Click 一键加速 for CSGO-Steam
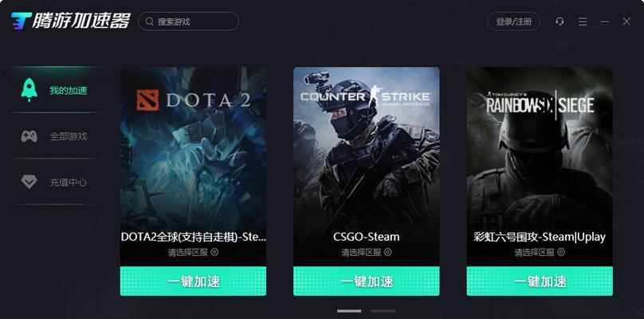 click(x=367, y=282)
